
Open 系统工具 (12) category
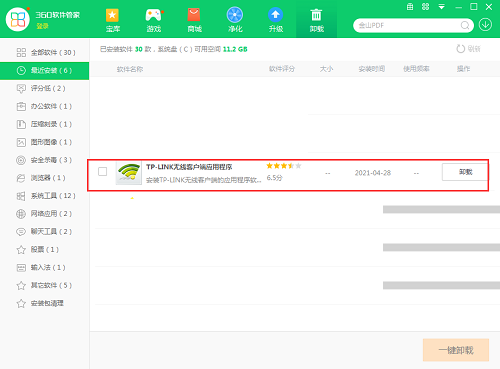pos(45,196)
